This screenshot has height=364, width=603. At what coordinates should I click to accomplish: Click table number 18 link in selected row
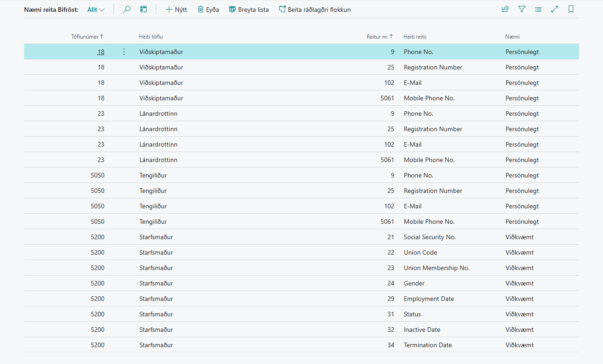point(101,52)
